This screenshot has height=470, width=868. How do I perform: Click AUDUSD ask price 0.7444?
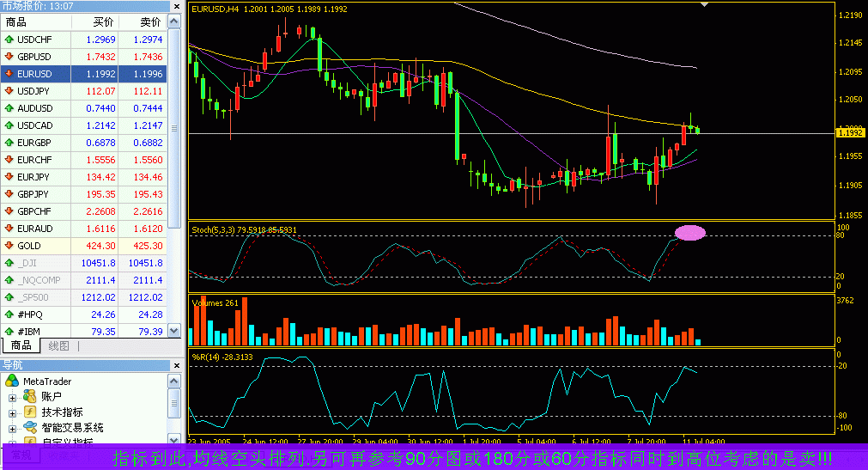[143, 108]
